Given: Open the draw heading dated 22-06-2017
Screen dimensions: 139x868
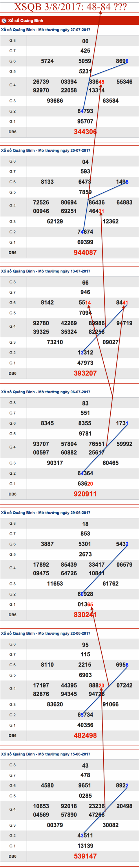Looking at the screenshot, I should click(x=45, y=633).
